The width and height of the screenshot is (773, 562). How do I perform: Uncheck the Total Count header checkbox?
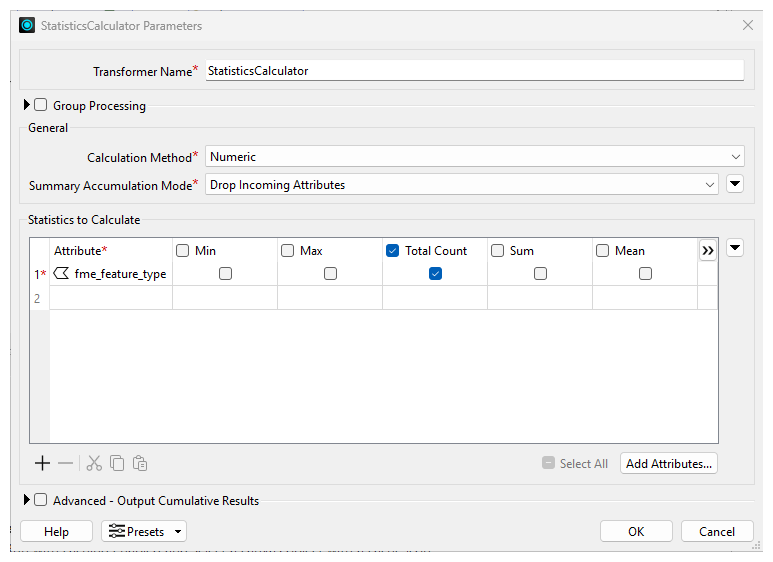[x=392, y=250]
